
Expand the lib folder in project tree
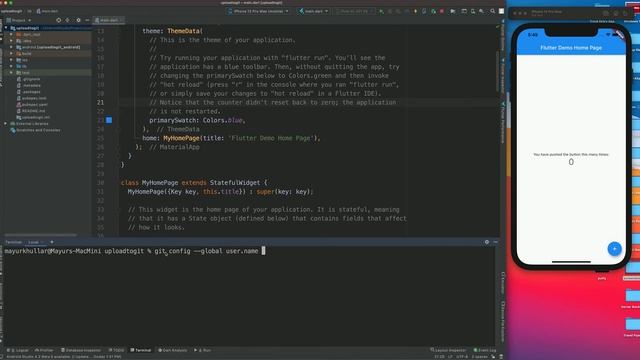tap(11, 66)
